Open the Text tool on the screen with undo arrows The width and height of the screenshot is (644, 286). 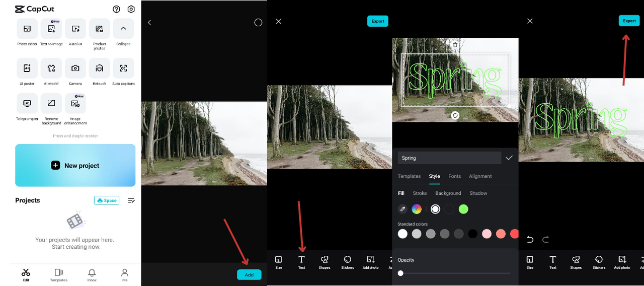click(x=553, y=262)
